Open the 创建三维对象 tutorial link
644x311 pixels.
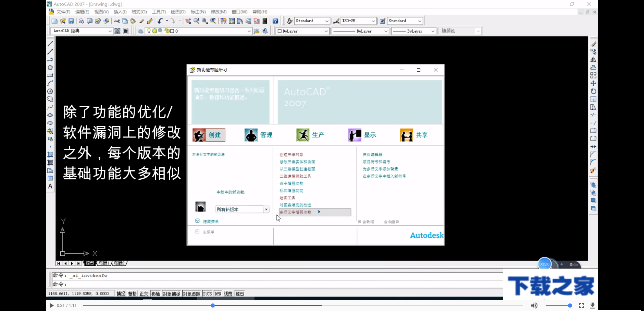[x=291, y=154]
